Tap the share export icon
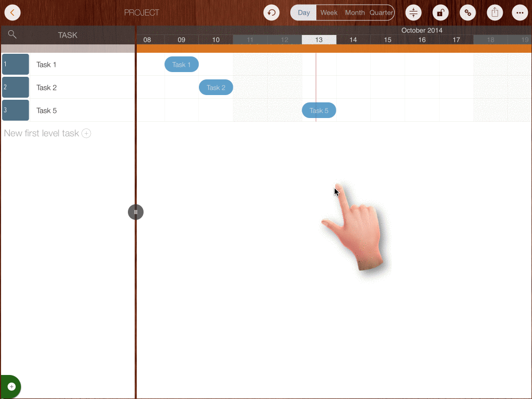Screen dimensions: 532x399 (494, 13)
